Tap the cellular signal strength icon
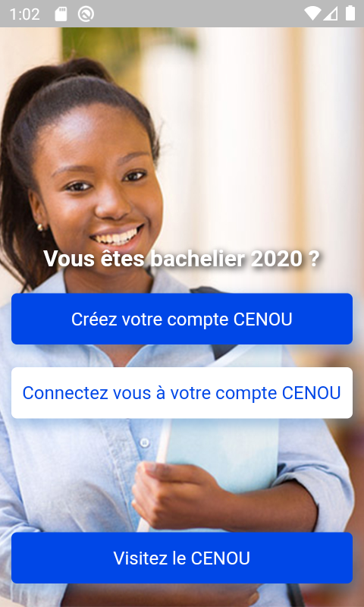The width and height of the screenshot is (364, 607). [331, 14]
